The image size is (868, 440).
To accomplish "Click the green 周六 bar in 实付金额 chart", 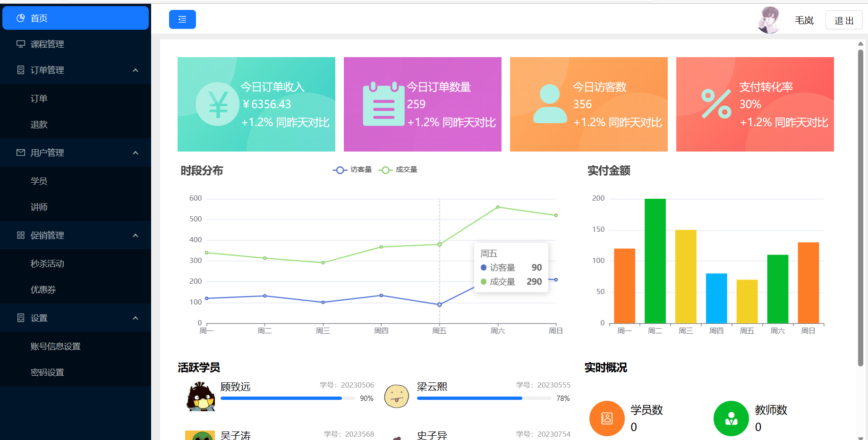I will pos(778,289).
